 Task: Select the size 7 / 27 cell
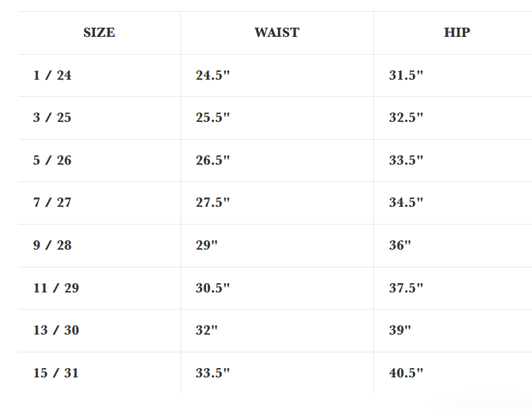pos(53,203)
